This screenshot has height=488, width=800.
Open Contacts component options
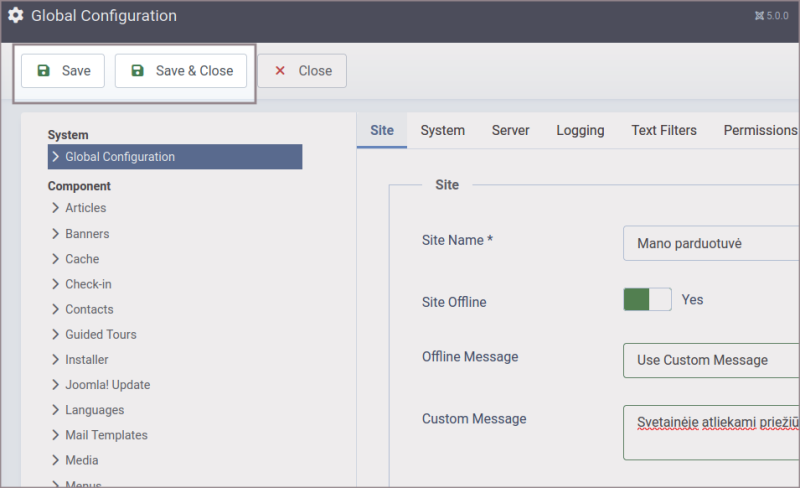[89, 309]
